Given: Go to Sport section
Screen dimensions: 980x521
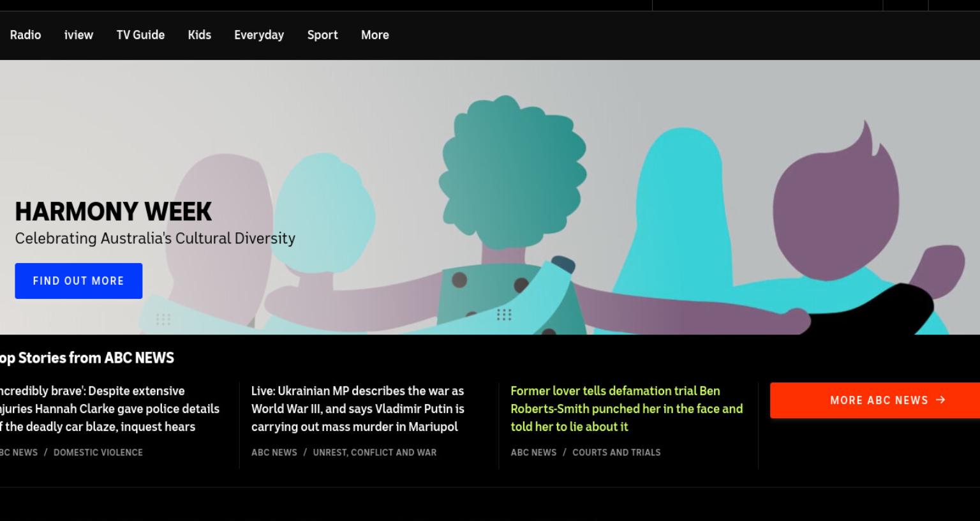Looking at the screenshot, I should (x=322, y=35).
